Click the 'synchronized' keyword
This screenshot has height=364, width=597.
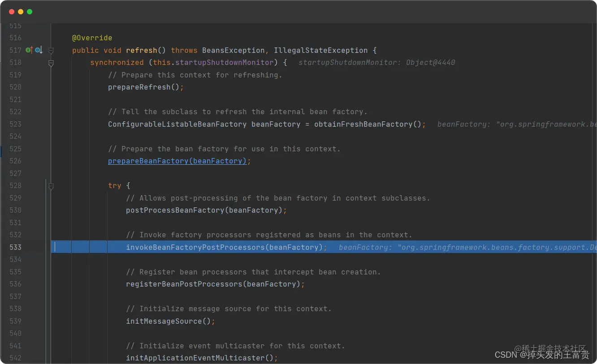[117, 63]
